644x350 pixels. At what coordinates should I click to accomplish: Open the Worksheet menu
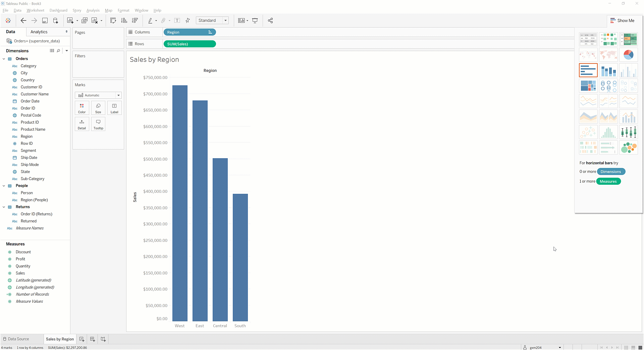(35, 10)
